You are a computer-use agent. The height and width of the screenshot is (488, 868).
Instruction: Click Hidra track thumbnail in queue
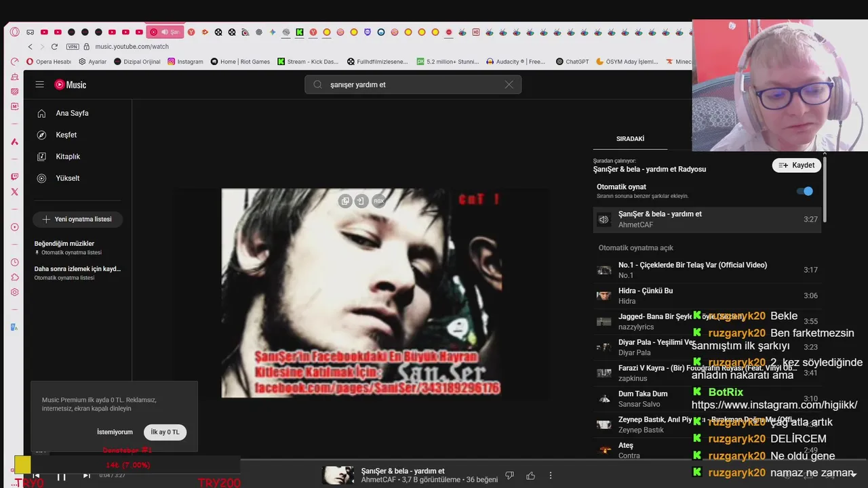pos(604,296)
